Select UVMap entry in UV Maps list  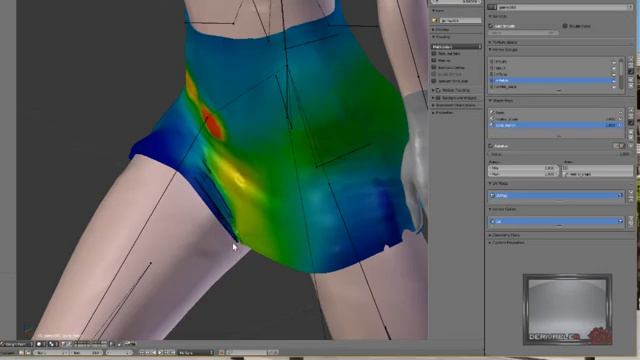[556, 196]
